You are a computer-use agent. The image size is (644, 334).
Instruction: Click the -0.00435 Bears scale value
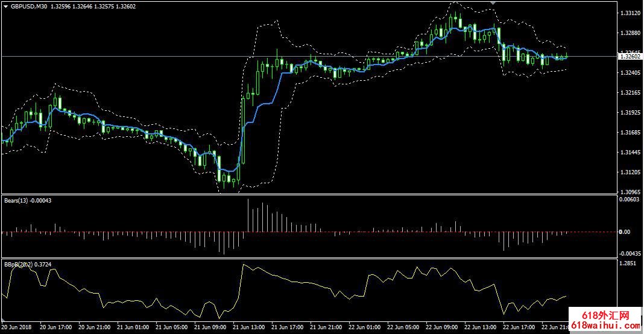(630, 254)
